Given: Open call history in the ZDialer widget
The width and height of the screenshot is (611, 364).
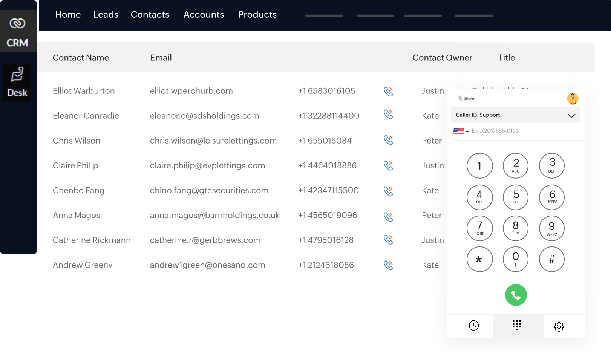Looking at the screenshot, I should (474, 325).
